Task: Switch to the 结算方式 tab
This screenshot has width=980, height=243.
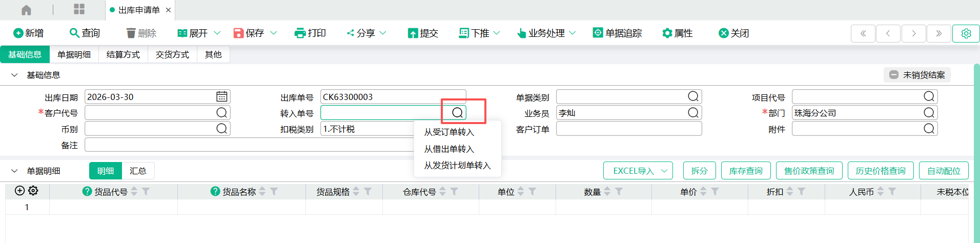Action: [123, 54]
